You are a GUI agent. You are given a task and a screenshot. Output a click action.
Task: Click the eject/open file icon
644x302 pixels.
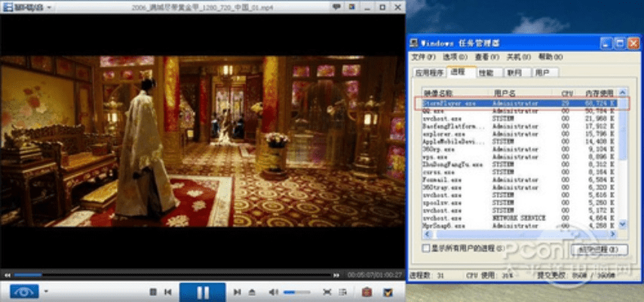pyautogui.click(x=252, y=291)
